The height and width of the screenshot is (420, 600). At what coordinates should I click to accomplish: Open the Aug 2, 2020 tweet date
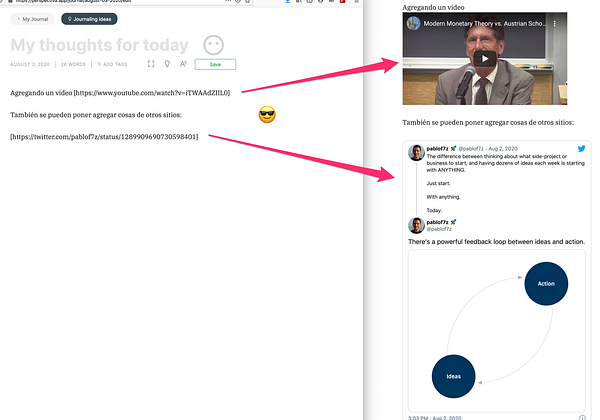pos(503,148)
